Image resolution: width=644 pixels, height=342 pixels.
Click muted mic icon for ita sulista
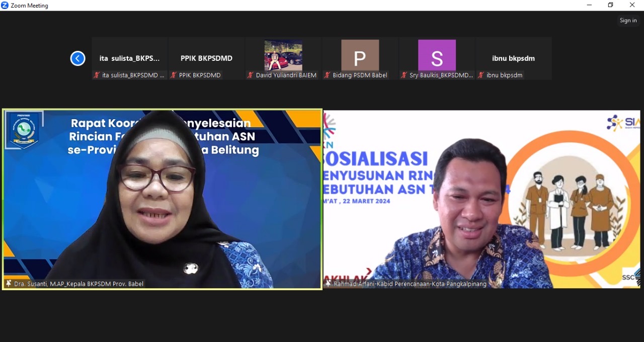click(x=97, y=75)
